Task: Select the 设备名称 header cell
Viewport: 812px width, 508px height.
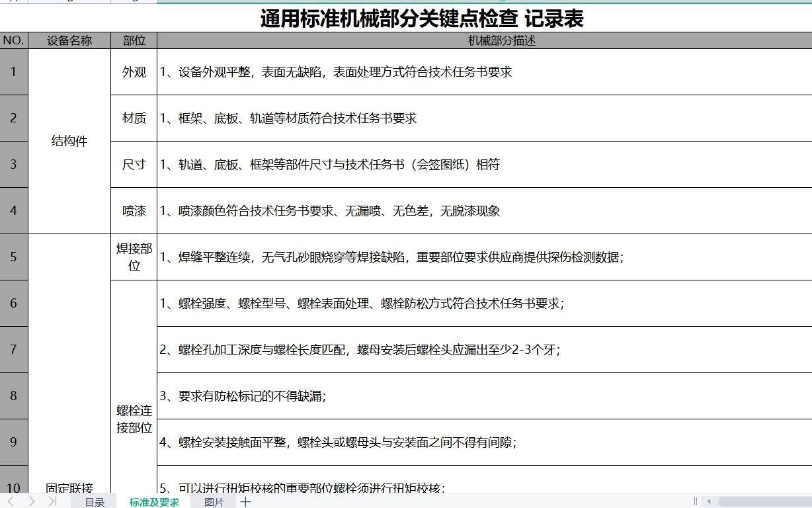Action: pos(68,40)
